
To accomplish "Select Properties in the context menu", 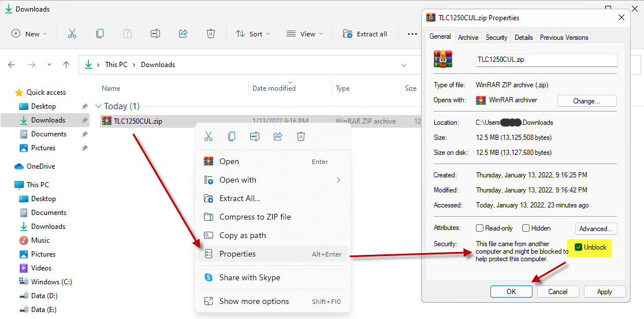I will (237, 254).
